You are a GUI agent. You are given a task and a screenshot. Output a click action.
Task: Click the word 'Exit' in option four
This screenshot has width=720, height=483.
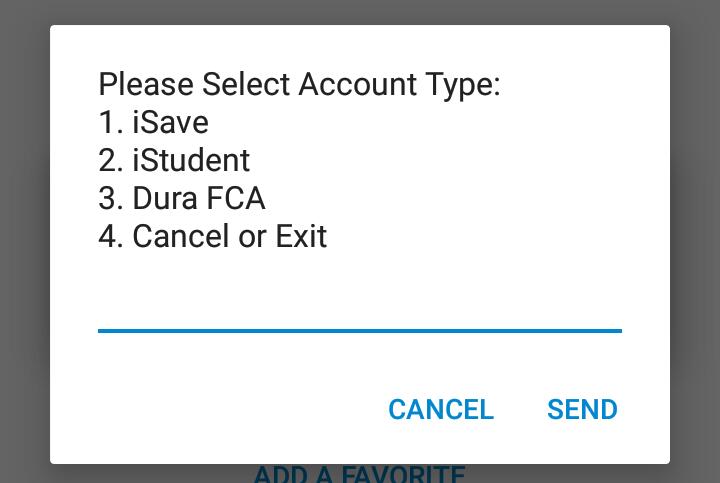301,236
